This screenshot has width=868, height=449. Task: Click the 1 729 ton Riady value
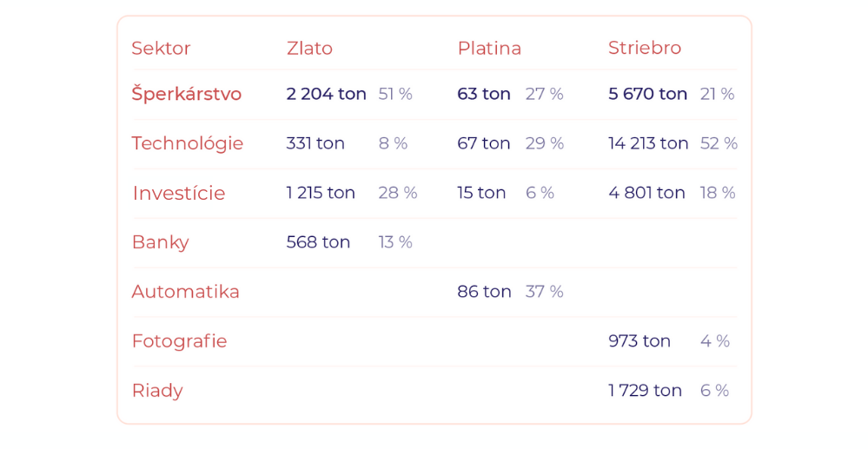tap(645, 391)
